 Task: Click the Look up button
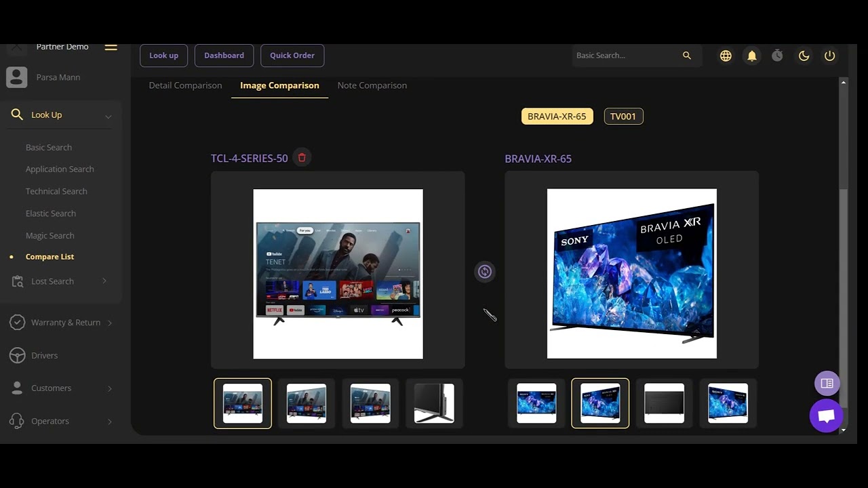coord(163,56)
